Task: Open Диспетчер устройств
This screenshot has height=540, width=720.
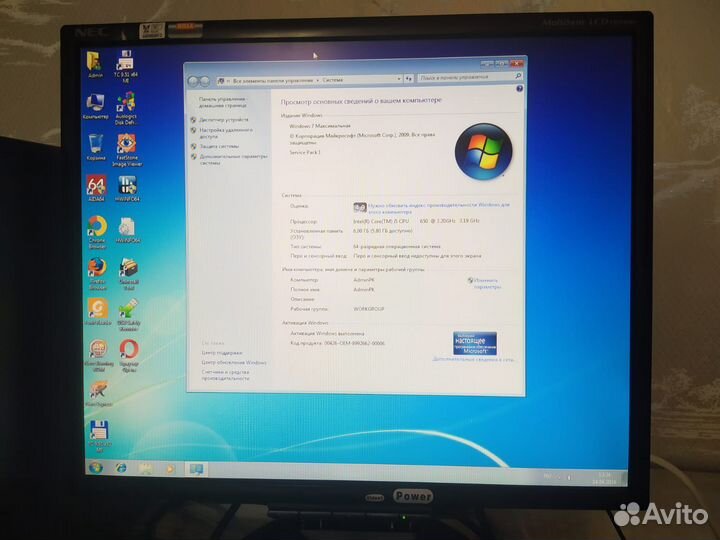Action: tap(224, 120)
